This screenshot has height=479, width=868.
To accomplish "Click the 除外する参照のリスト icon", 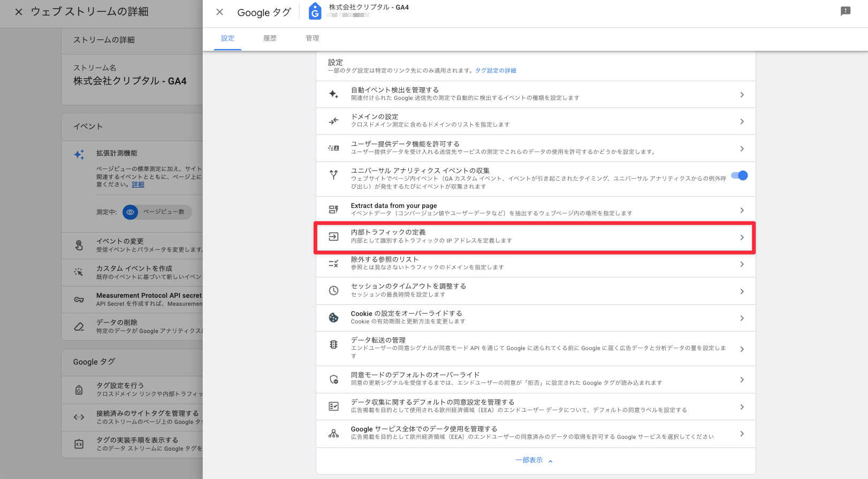I will coord(333,264).
